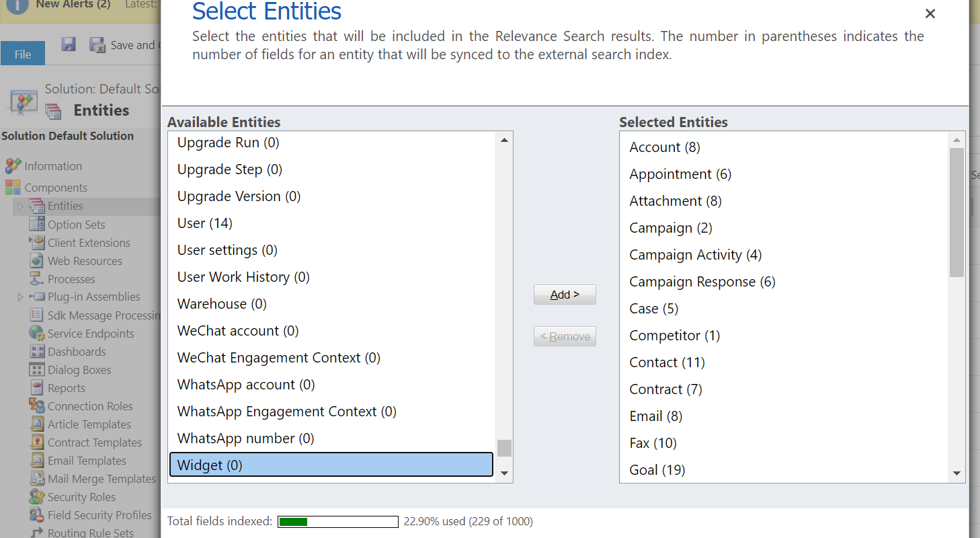Select User (14) in Available Entities

(205, 223)
